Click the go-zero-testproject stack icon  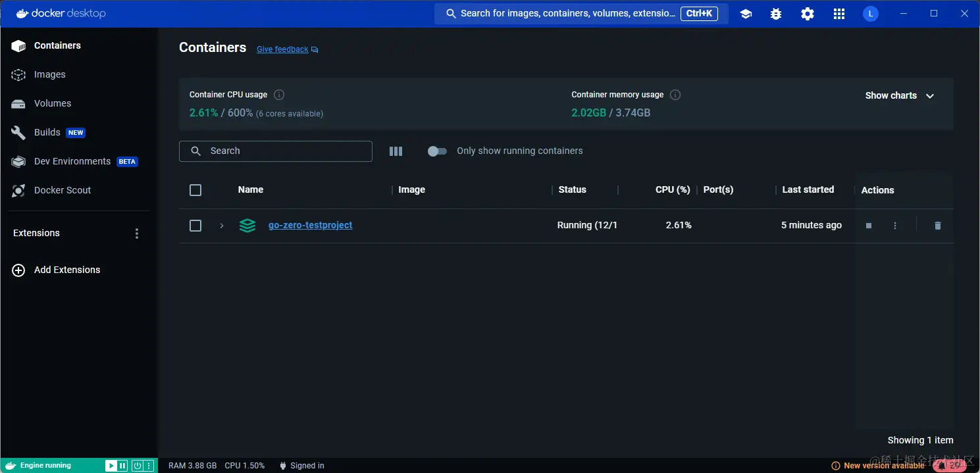(x=247, y=226)
